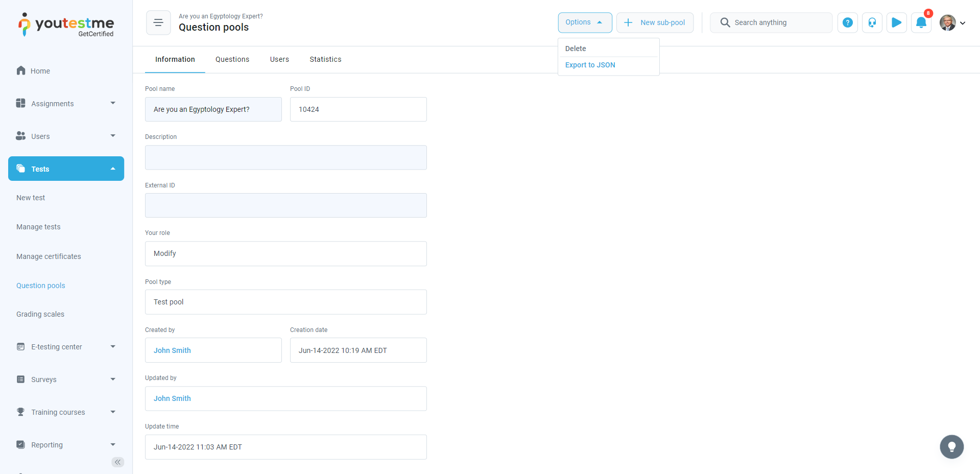Screen dimensions: 980x474
Task: Open the Statistics tab
Action: (x=325, y=59)
